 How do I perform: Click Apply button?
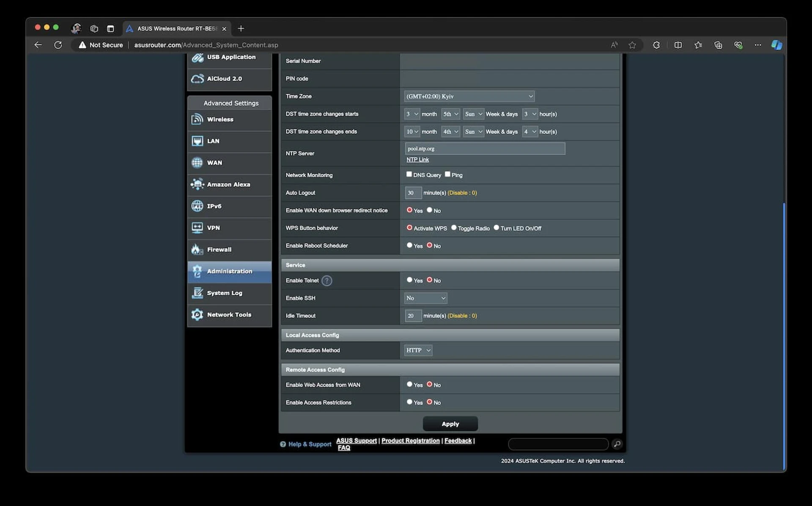click(450, 424)
